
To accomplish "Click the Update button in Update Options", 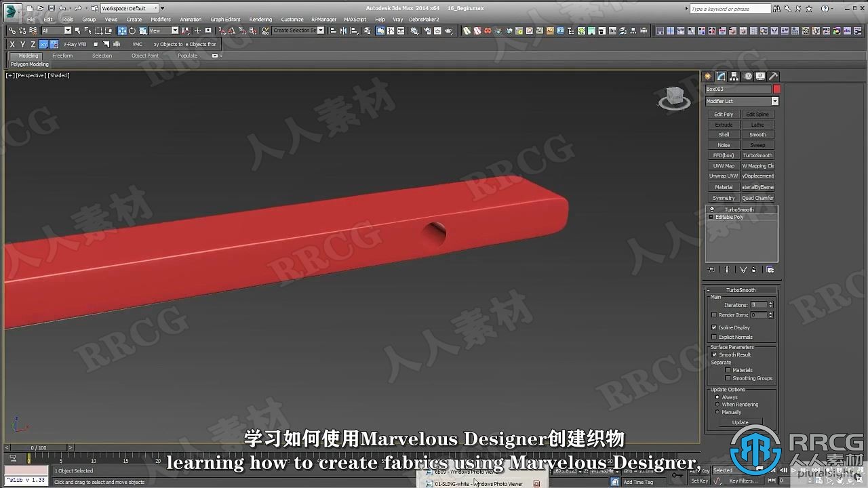I will [x=741, y=422].
